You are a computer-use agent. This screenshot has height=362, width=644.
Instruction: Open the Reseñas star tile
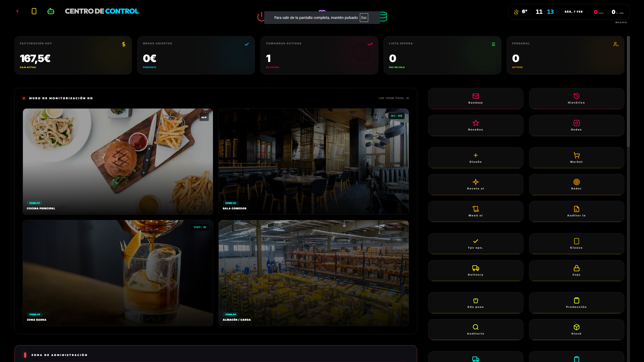click(x=475, y=125)
